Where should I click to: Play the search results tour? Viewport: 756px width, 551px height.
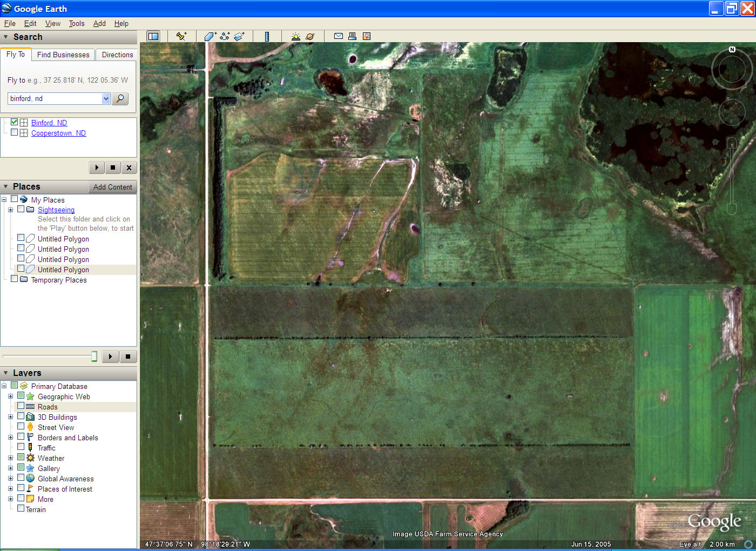(x=97, y=167)
